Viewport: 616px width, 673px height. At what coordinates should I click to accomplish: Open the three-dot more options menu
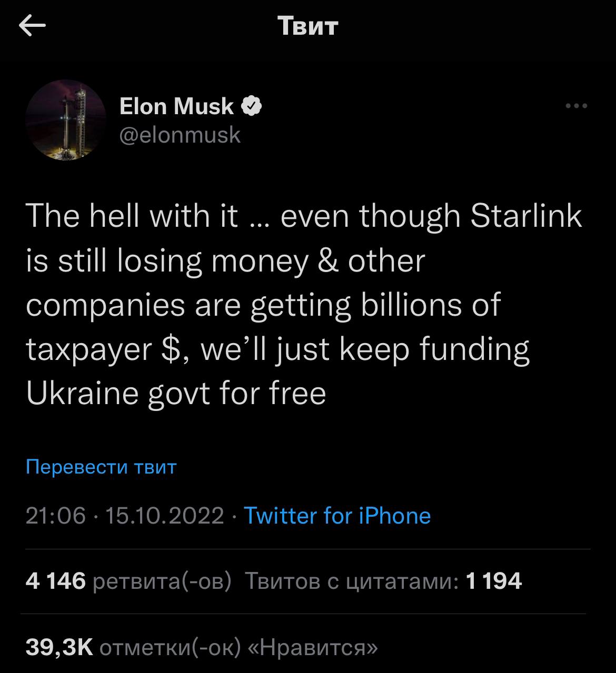coord(576,106)
